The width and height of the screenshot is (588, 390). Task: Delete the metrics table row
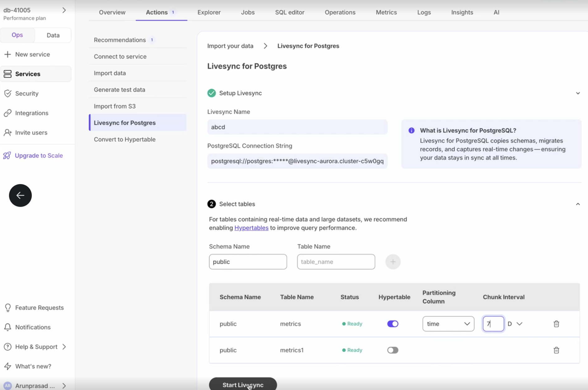[x=556, y=324]
